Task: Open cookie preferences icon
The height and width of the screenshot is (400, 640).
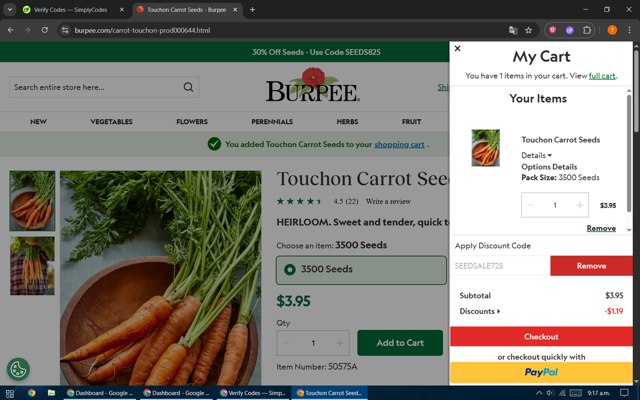Action: (18, 369)
